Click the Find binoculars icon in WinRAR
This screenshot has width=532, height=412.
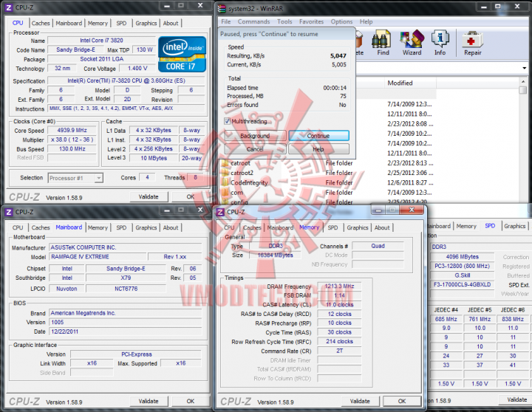coord(383,38)
